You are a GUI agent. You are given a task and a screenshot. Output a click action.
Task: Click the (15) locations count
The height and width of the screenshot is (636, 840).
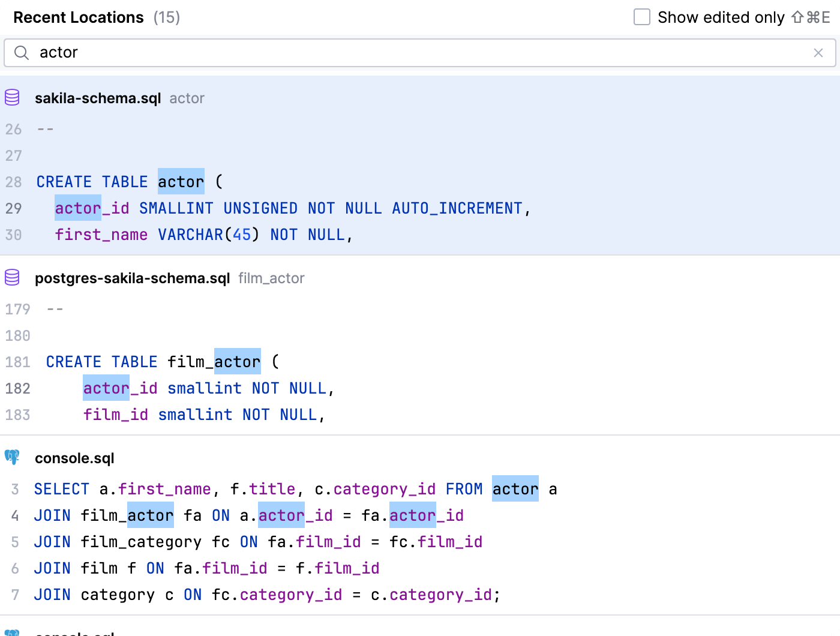(167, 17)
